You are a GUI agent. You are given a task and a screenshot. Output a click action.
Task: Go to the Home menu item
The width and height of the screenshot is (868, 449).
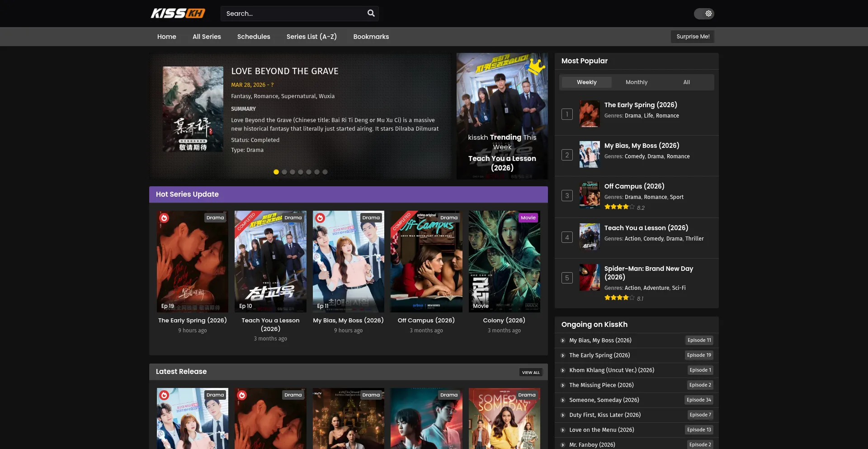[x=167, y=37]
